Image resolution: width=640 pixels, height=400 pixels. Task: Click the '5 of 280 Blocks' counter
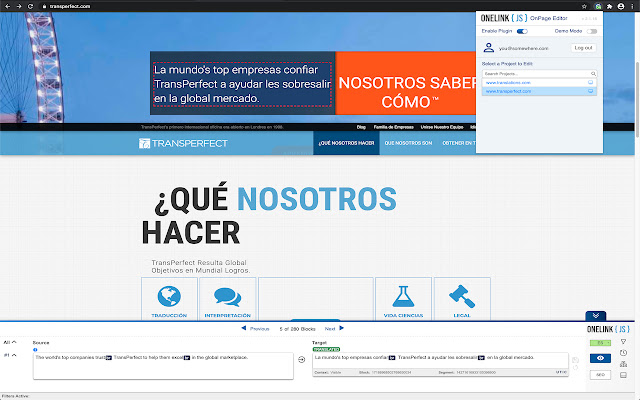(297, 329)
